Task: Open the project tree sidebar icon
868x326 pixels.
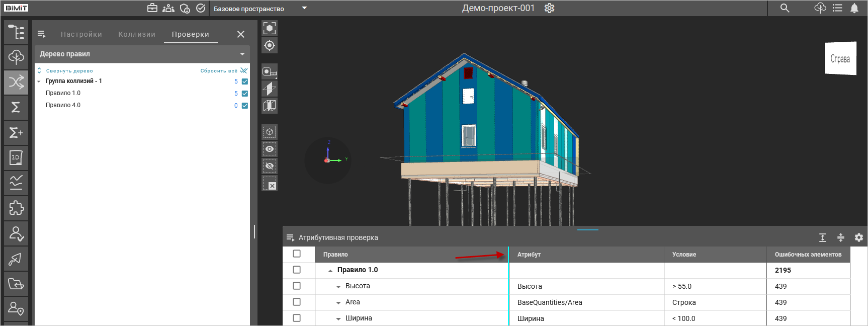Action: (x=16, y=32)
